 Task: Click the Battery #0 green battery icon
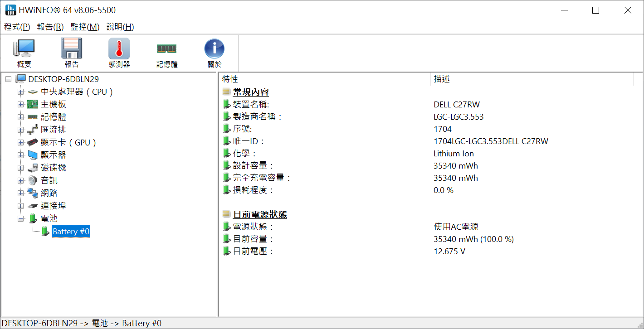pos(45,231)
